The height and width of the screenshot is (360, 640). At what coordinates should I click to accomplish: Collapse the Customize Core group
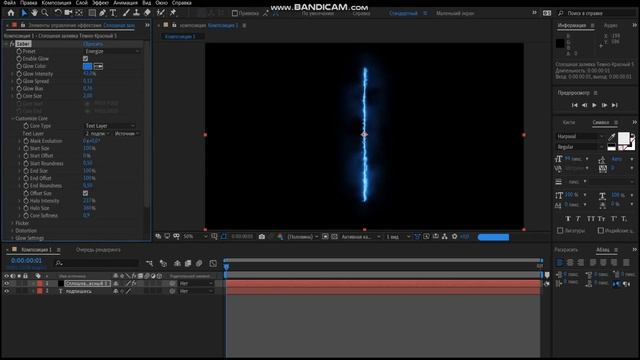click(x=12, y=118)
